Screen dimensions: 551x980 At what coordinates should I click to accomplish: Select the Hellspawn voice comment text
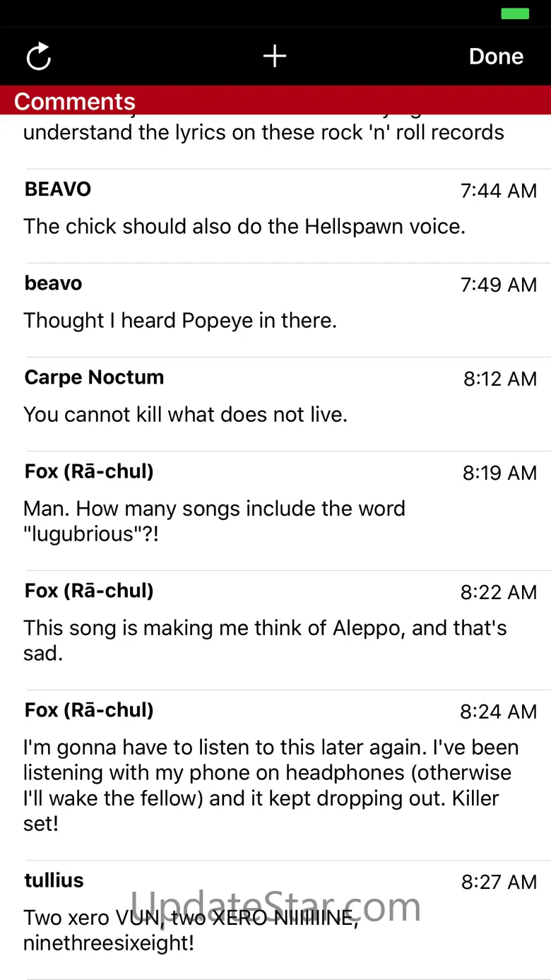(x=244, y=227)
